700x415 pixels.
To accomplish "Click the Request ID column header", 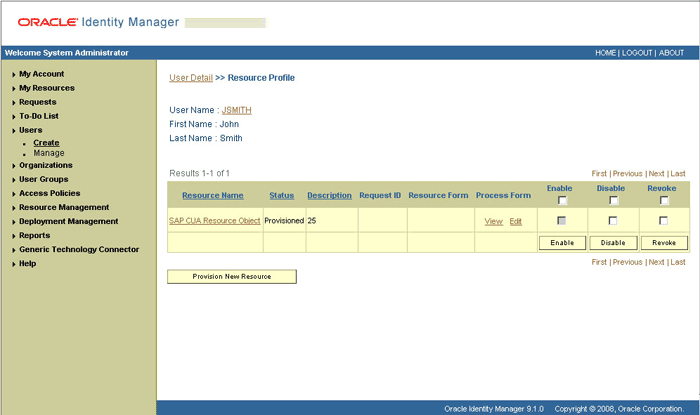I will pos(380,195).
